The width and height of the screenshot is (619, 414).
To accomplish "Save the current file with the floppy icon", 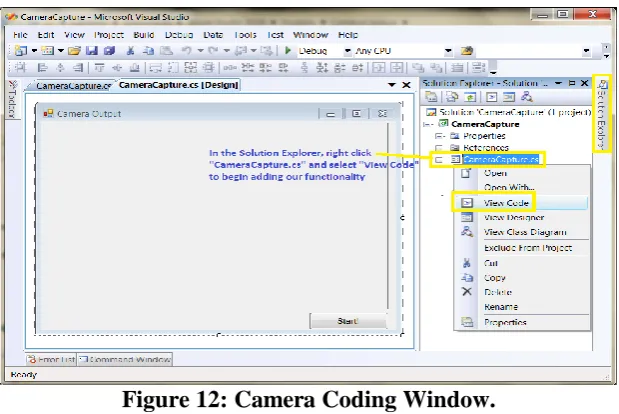I will [x=92, y=51].
